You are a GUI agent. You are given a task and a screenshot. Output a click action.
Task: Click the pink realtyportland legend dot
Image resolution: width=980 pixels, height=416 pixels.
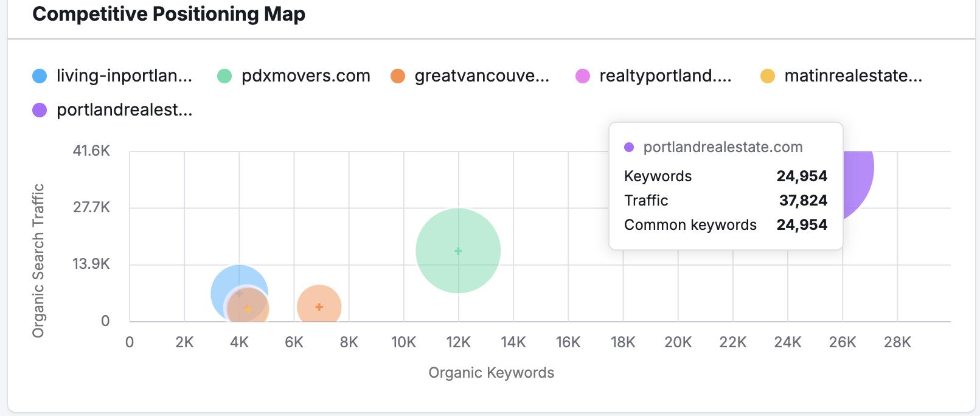pos(583,76)
